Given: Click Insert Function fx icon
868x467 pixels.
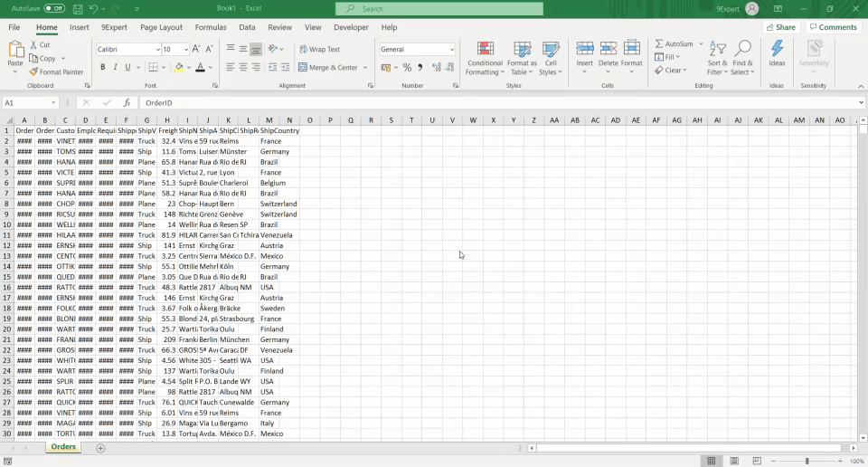Looking at the screenshot, I should tap(126, 103).
